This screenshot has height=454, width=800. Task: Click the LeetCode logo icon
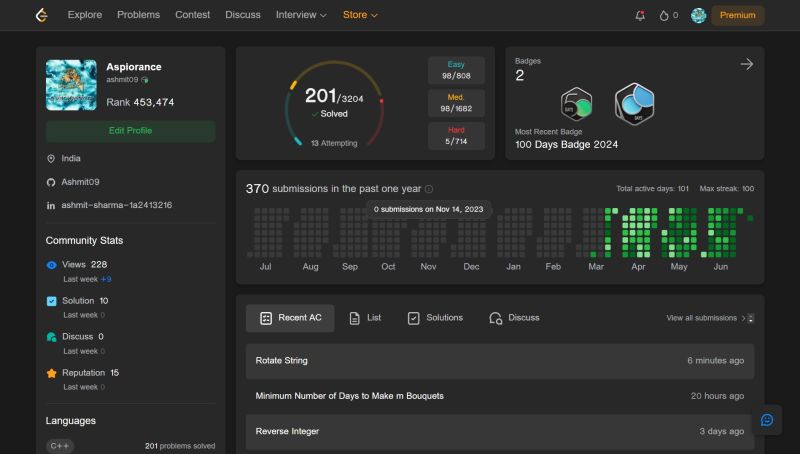(42, 15)
